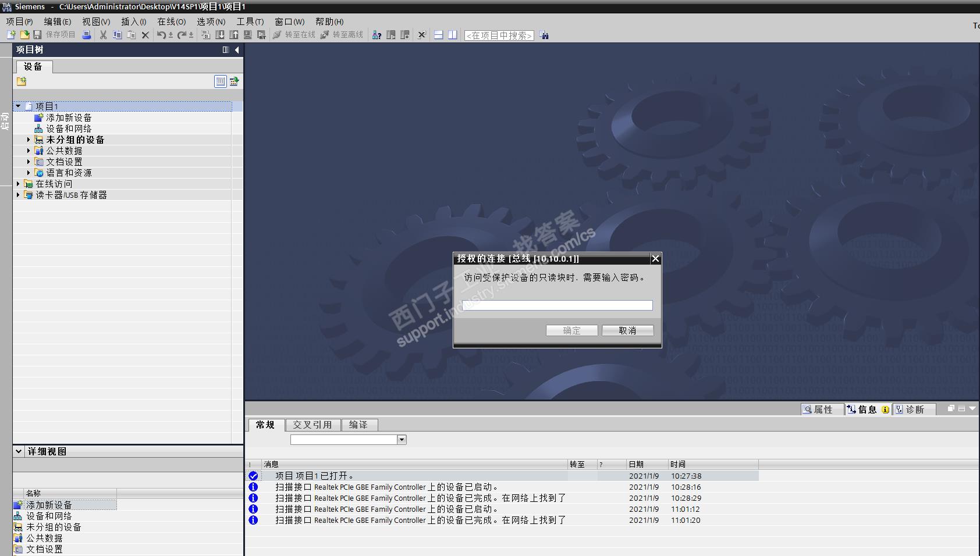Open the 编辑(E) menu

click(x=58, y=22)
